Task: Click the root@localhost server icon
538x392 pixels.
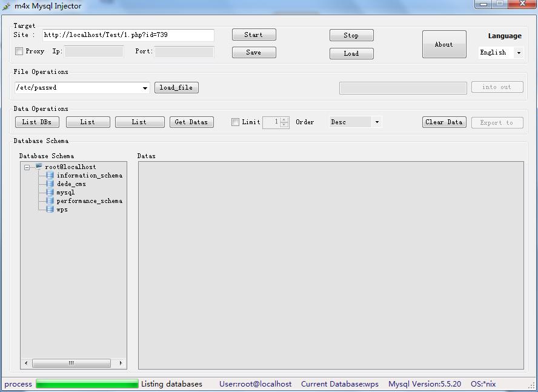Action: pos(39,167)
